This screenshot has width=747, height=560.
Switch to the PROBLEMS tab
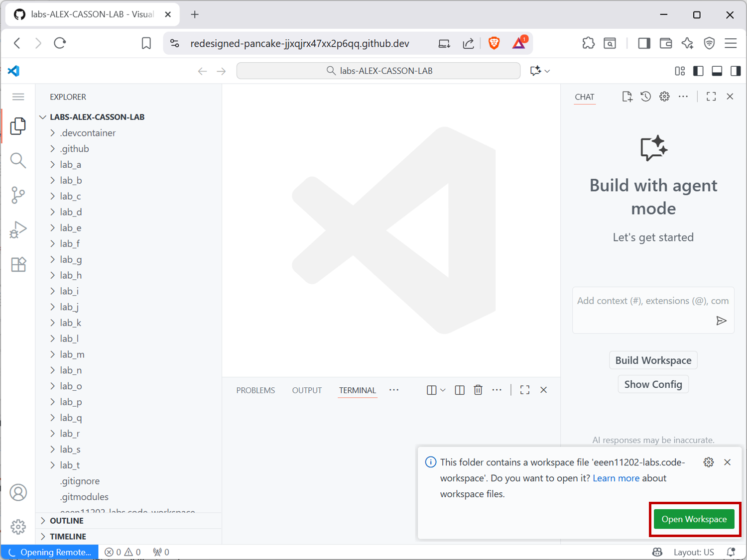coord(255,390)
